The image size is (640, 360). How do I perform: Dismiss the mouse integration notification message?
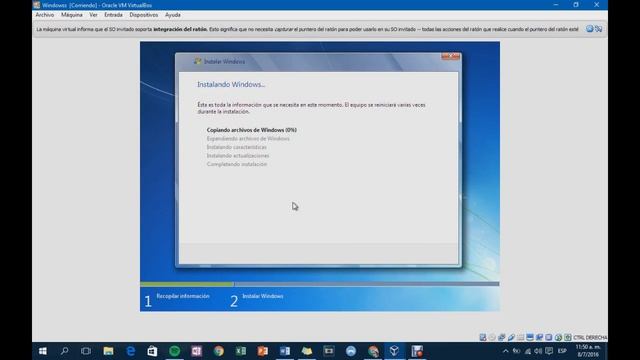589,29
